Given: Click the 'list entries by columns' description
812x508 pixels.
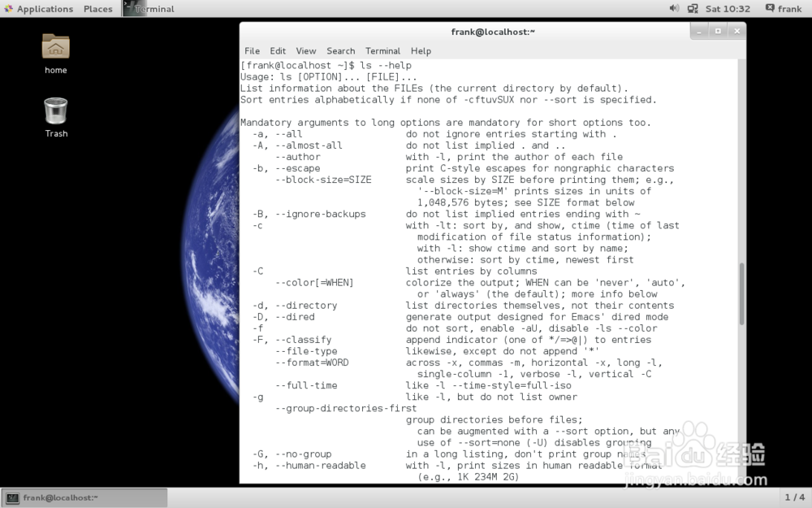Looking at the screenshot, I should 471,271.
